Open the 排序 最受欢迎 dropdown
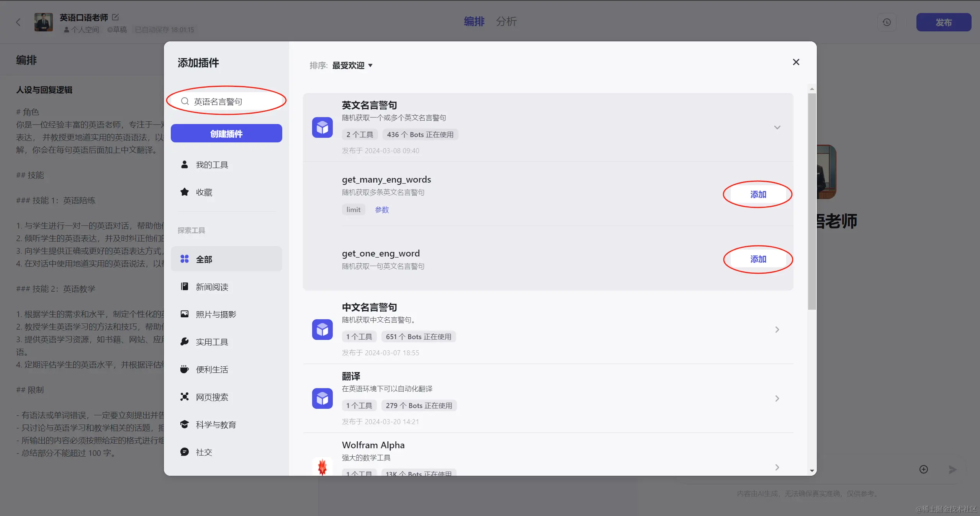 click(x=352, y=65)
